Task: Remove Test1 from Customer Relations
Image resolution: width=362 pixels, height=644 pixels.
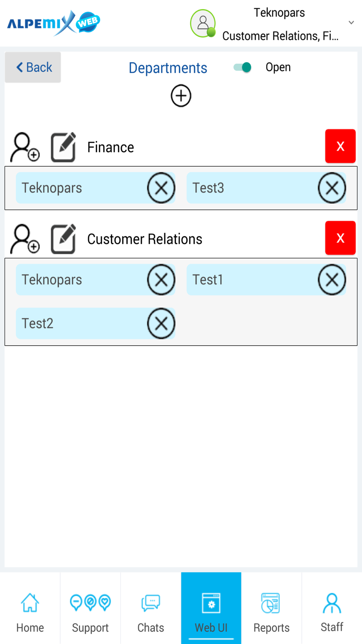Action: [332, 280]
